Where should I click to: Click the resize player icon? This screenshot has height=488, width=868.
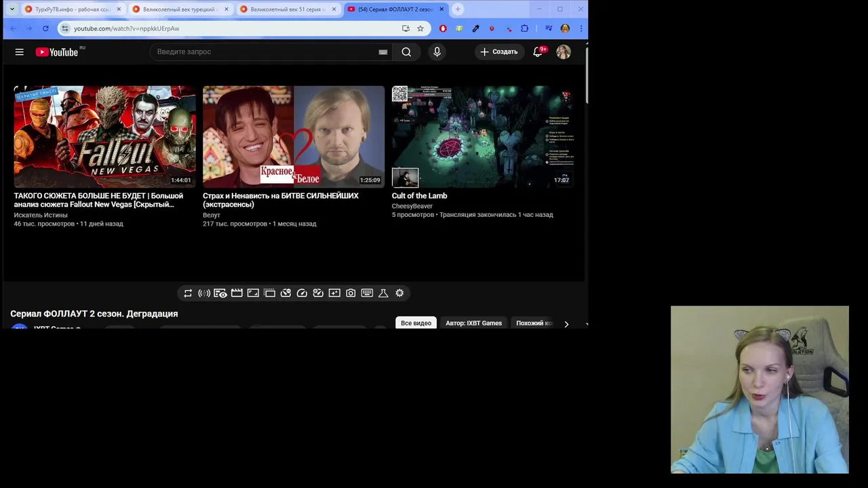point(253,293)
